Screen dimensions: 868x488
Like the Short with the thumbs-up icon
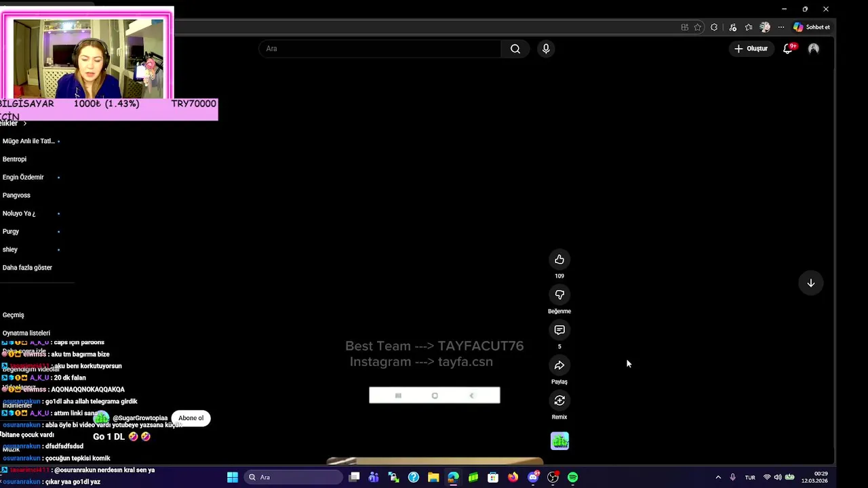click(559, 260)
